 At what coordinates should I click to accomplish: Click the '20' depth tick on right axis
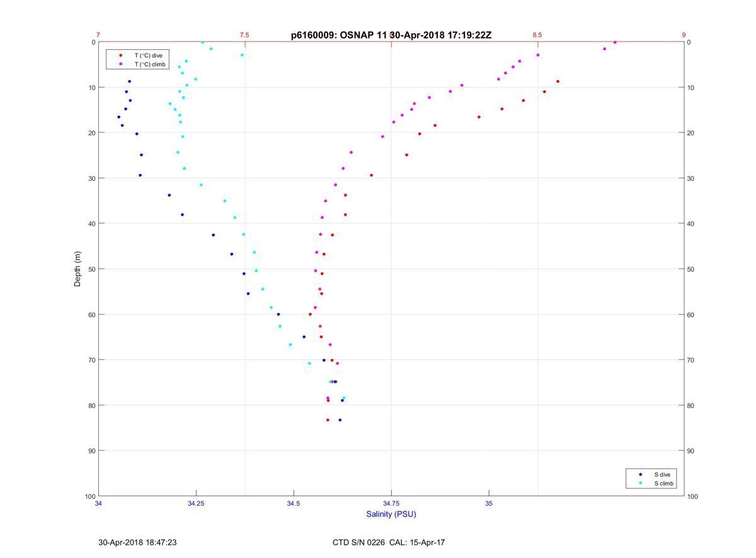[x=691, y=133]
